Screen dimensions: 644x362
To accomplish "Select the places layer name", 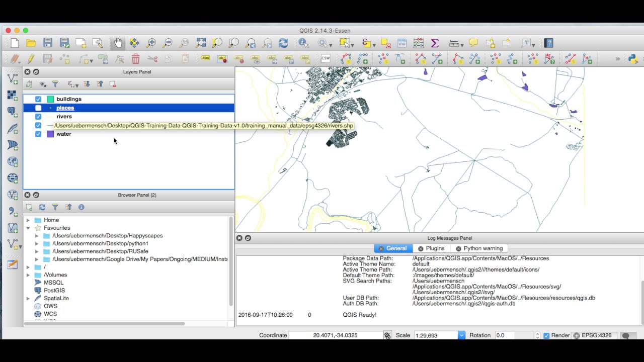I will pos(65,108).
